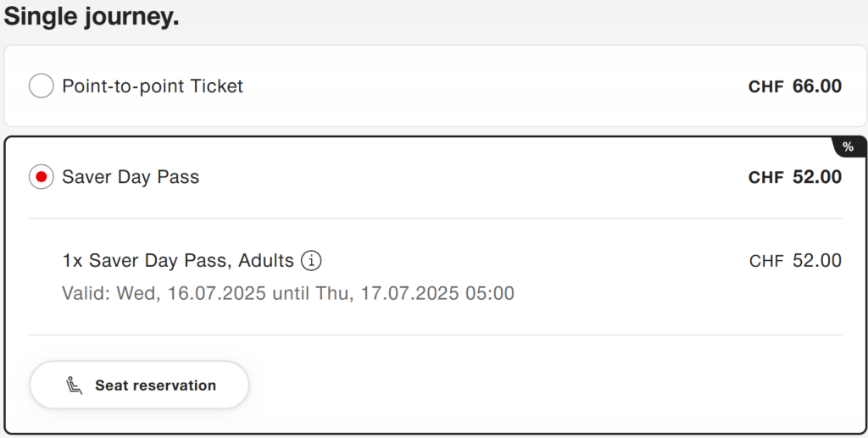Click the Single journey heading
Screen dimensions: 868x438
tap(92, 16)
